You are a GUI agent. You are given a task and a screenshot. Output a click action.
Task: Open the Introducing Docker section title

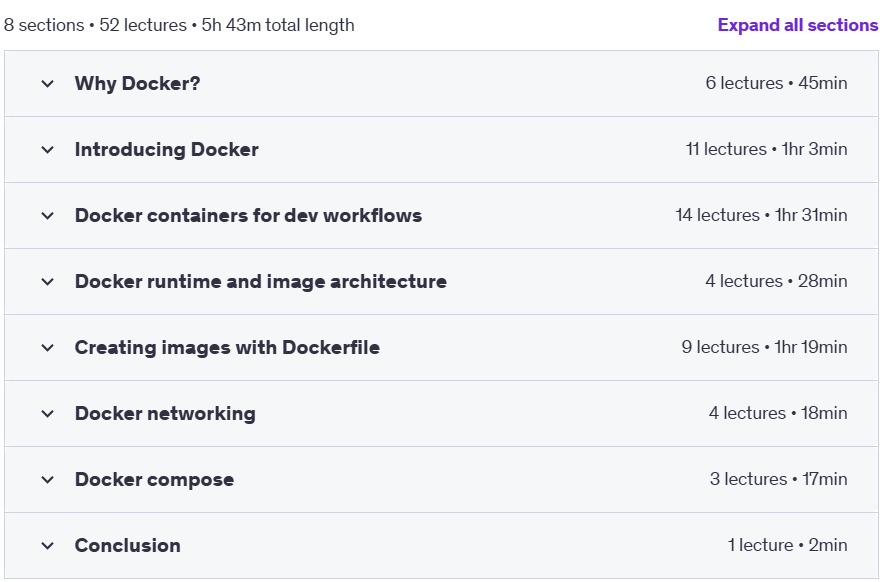coord(167,149)
